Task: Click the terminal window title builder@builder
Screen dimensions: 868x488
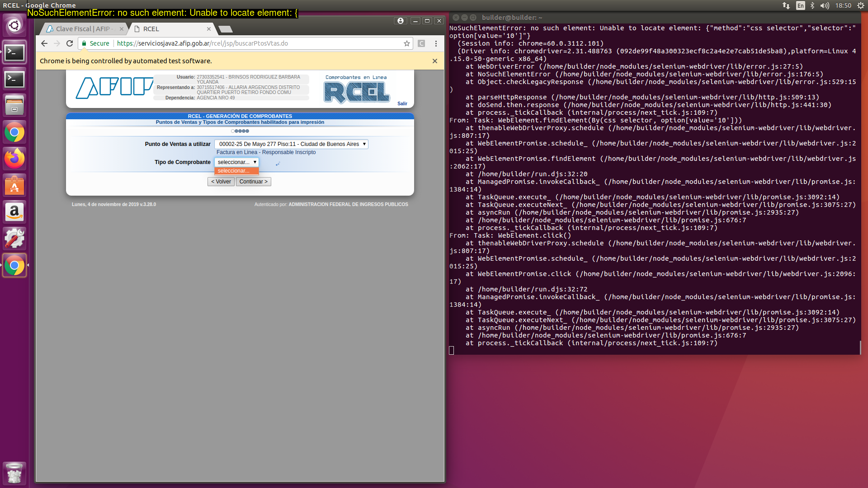Action: click(x=512, y=18)
